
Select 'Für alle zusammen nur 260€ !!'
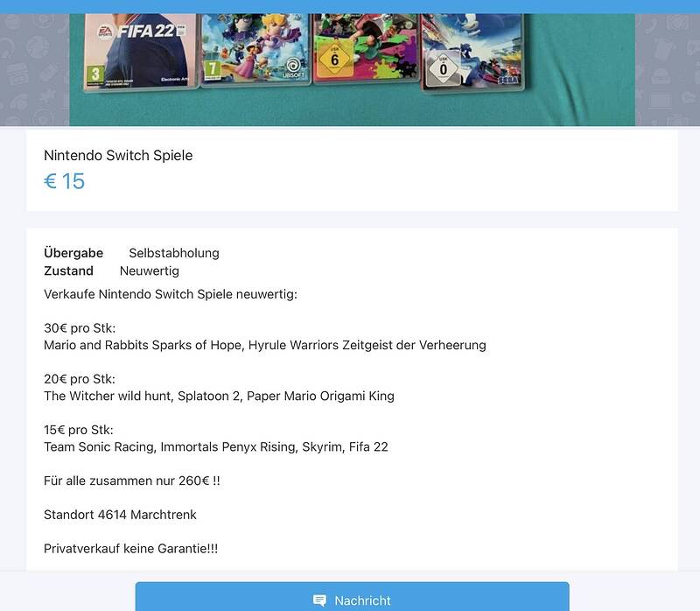click(x=132, y=481)
